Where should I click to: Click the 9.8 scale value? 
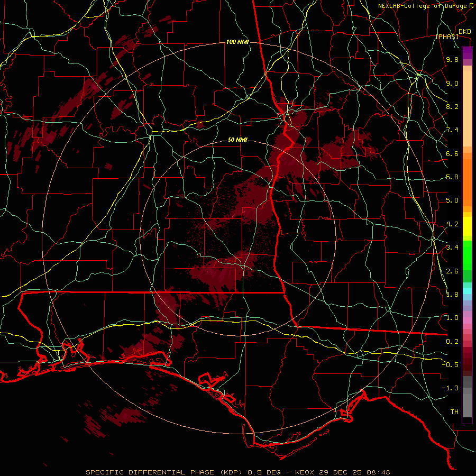452,60
